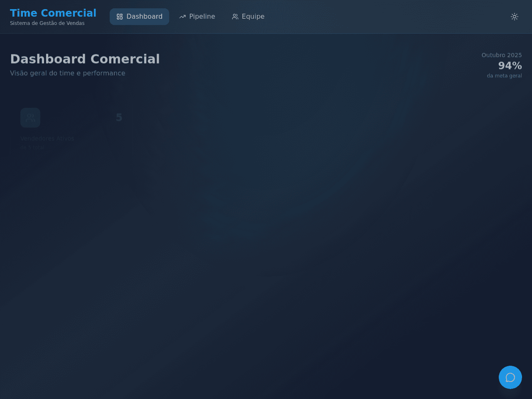This screenshot has width=532, height=399.
Task: Open the chat bubble button
Action: (510, 377)
